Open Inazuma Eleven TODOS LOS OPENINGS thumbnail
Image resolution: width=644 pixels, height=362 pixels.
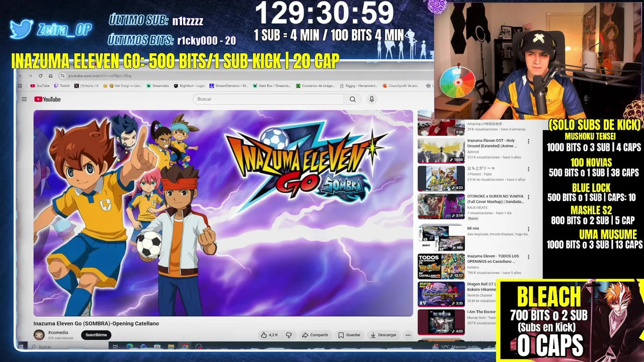[441, 266]
